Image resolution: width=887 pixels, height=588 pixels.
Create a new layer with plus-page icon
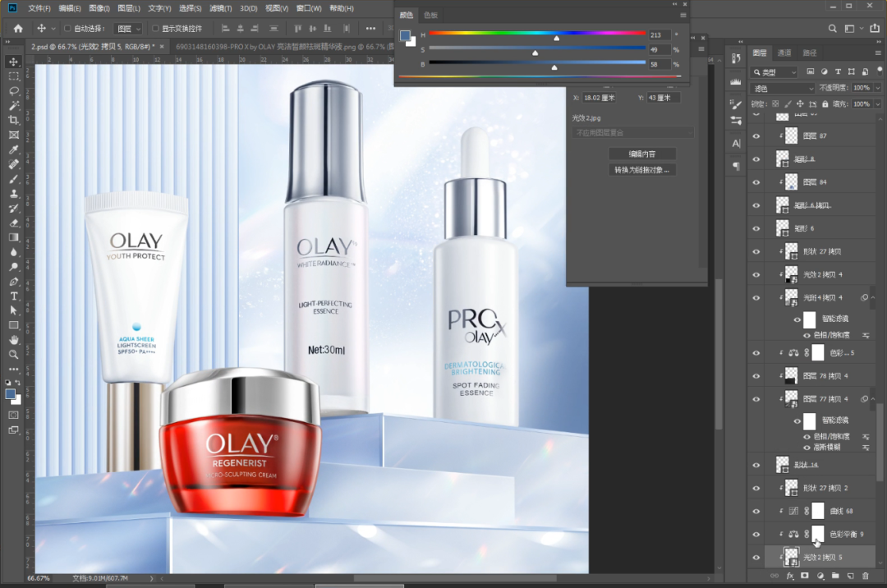(x=850, y=576)
